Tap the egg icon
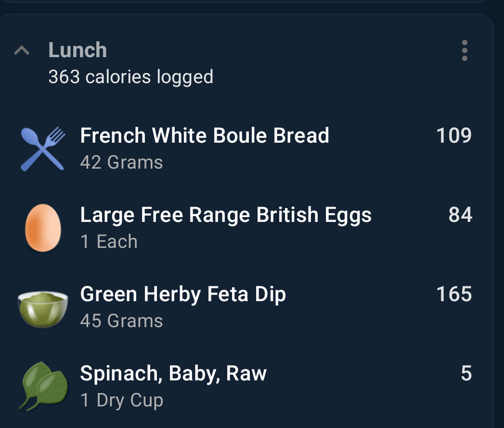Viewport: 504px width, 428px height. [43, 228]
